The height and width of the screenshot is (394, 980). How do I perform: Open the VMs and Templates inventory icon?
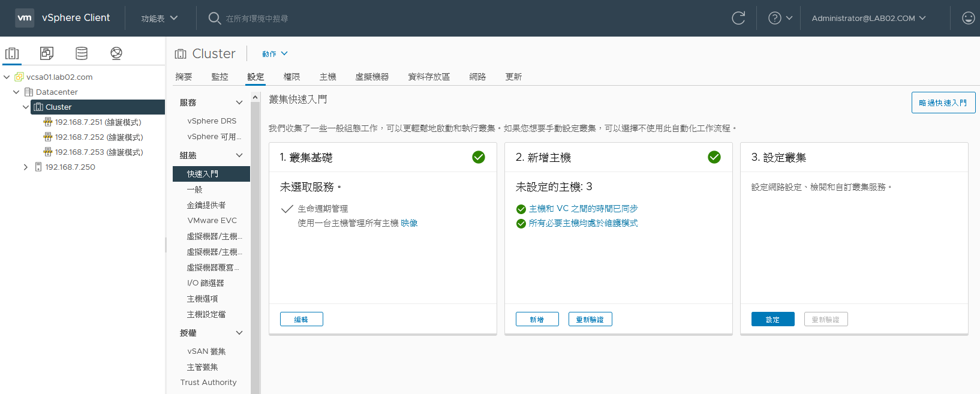(47, 53)
